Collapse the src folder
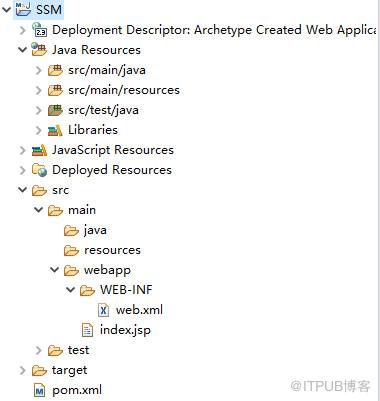The width and height of the screenshot is (380, 401). [22, 190]
